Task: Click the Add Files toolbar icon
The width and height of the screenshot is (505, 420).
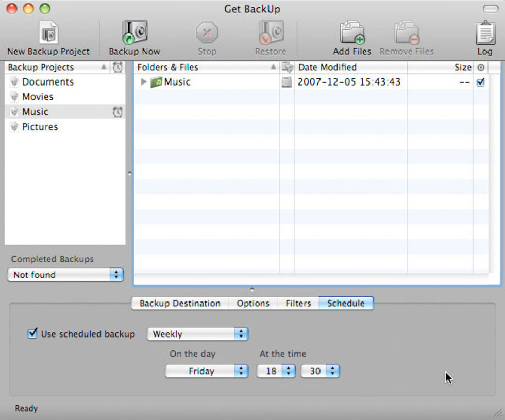Action: [x=352, y=33]
